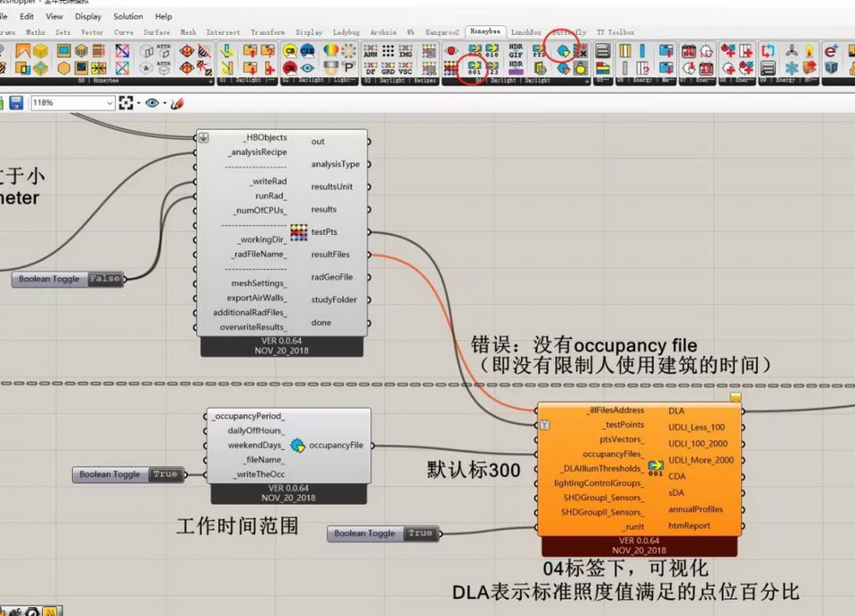The height and width of the screenshot is (616, 855).
Task: Open the Solution menu
Action: [128, 16]
